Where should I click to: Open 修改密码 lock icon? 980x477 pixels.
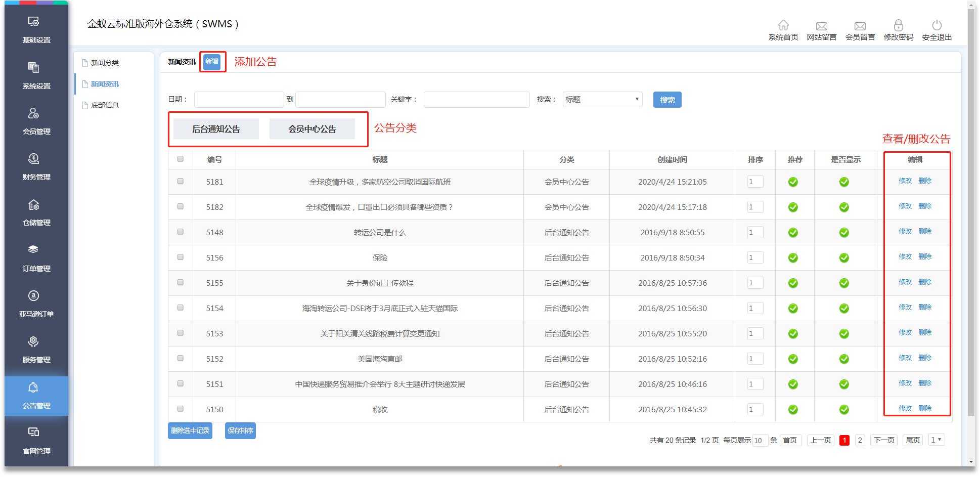[x=898, y=26]
